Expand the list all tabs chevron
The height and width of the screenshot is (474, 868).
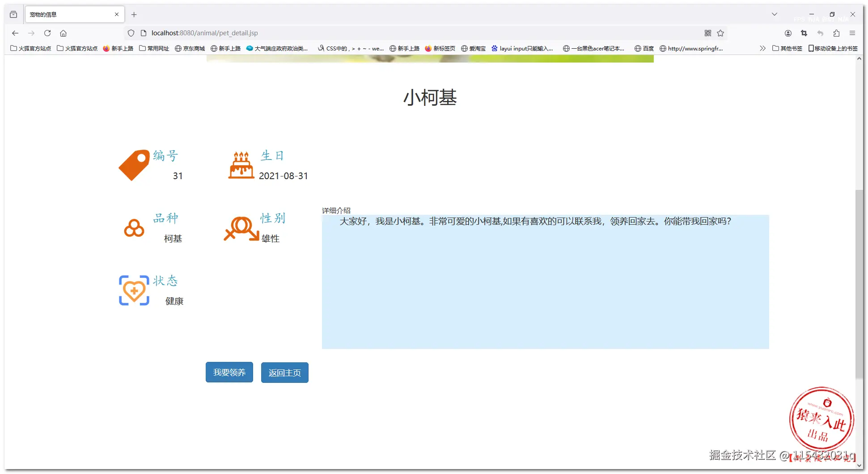tap(774, 14)
